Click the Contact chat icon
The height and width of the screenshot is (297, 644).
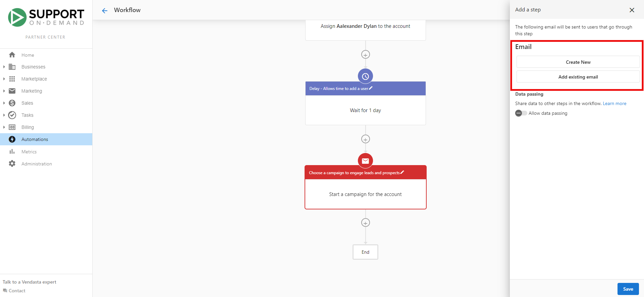pyautogui.click(x=5, y=291)
